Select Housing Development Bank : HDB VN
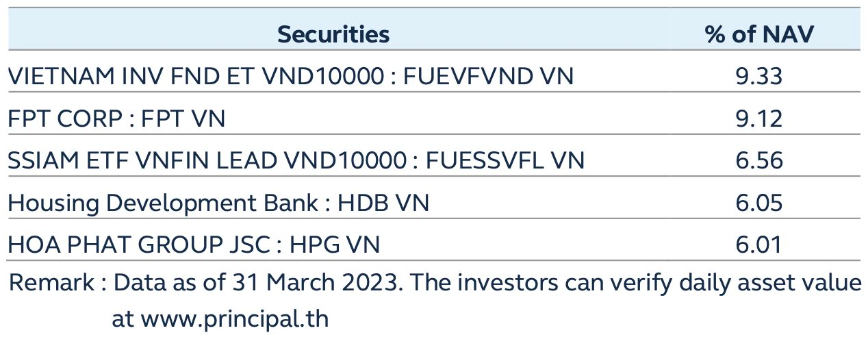 (218, 203)
